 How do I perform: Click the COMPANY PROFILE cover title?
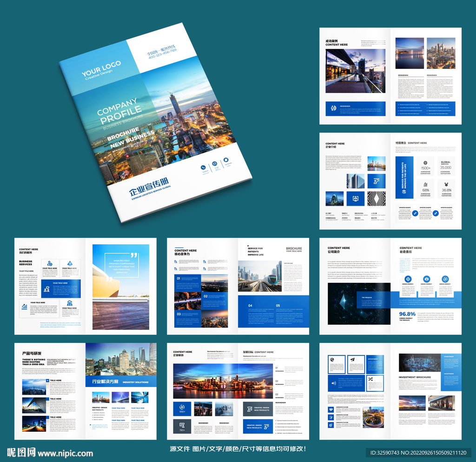click(119, 111)
